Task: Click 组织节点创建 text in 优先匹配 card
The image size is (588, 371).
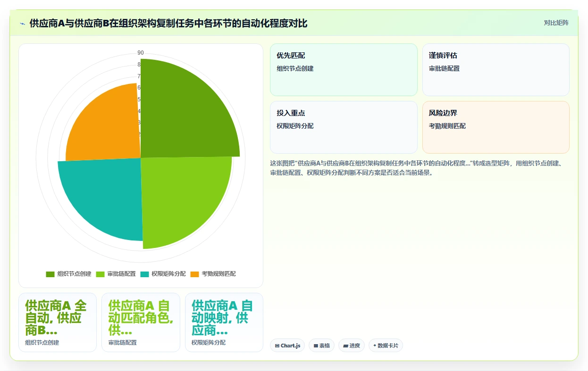Action: click(295, 68)
